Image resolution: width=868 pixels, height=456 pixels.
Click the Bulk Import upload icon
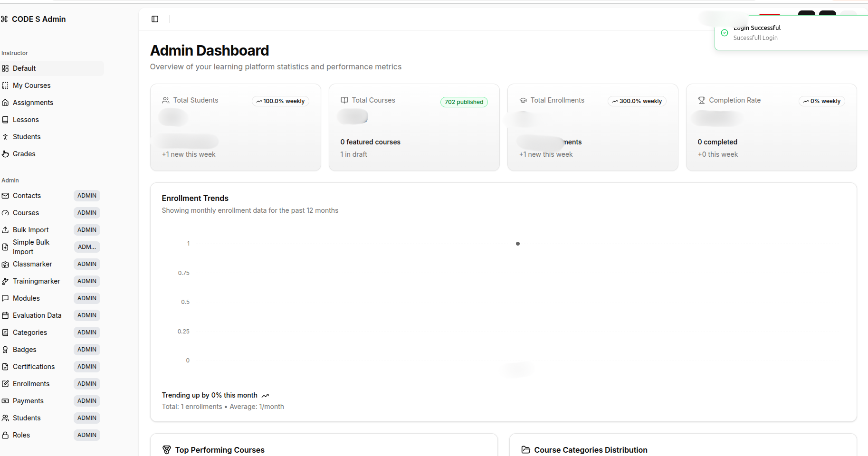[5, 230]
